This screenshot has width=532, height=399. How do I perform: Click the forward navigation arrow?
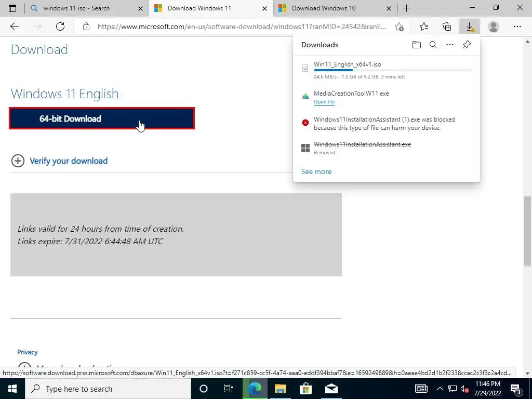pos(37,26)
